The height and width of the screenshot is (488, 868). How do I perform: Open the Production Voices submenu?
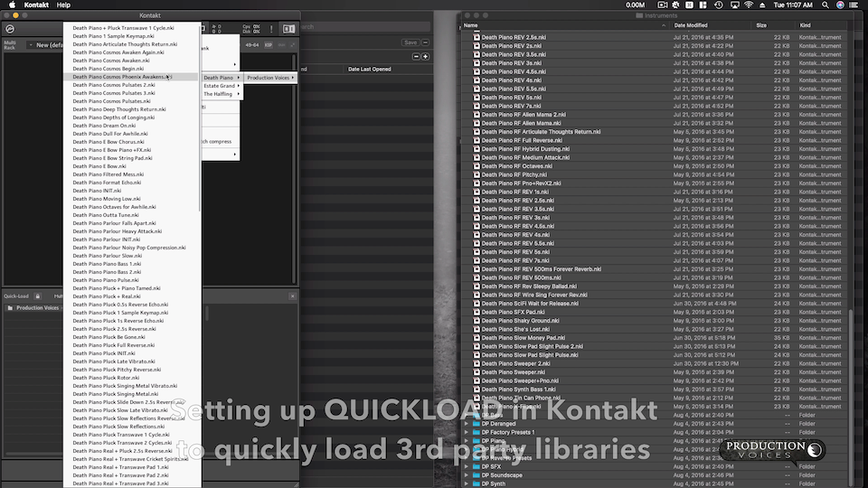[x=270, y=78]
